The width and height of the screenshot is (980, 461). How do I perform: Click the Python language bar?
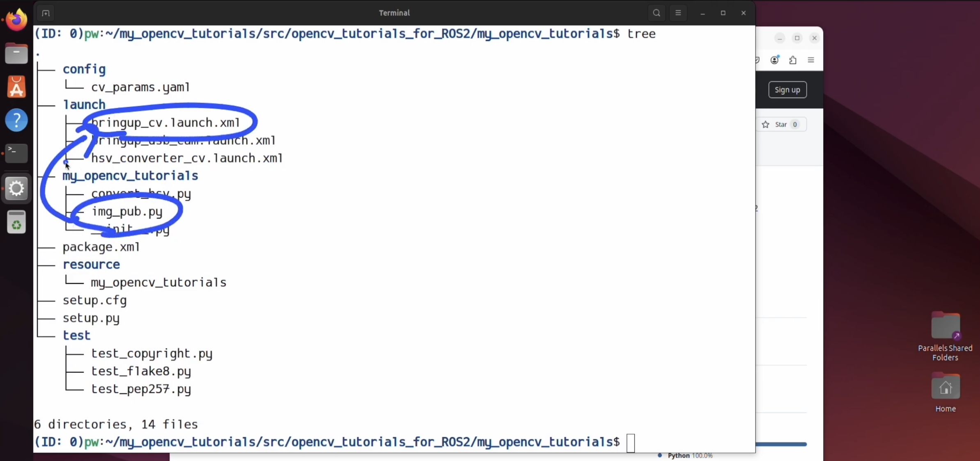tap(780, 444)
